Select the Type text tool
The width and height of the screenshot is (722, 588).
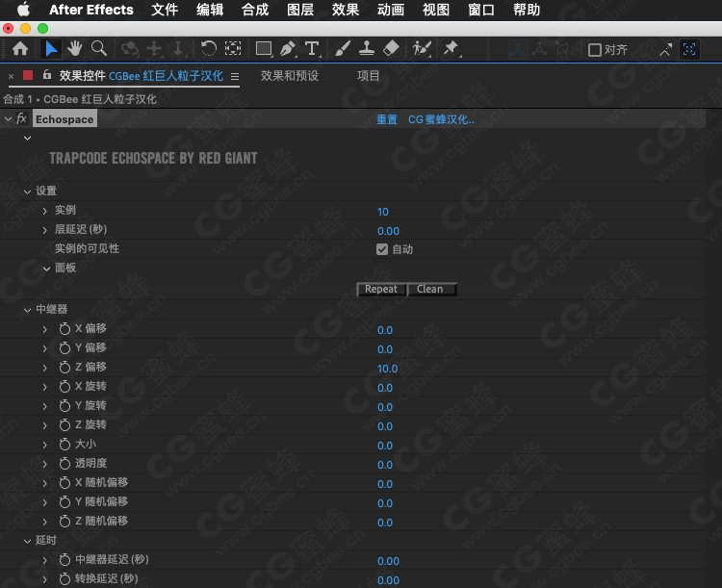[312, 49]
